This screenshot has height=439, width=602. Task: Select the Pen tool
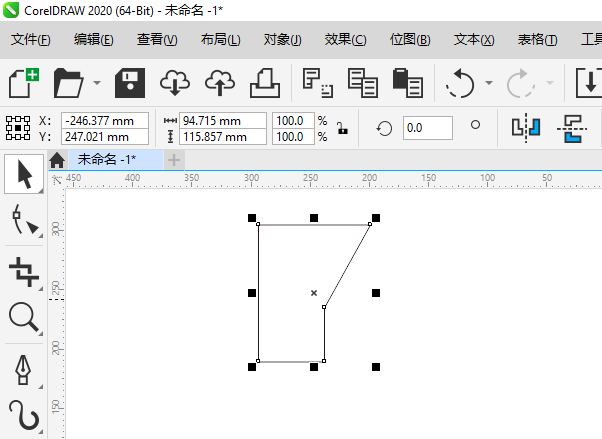click(x=23, y=369)
